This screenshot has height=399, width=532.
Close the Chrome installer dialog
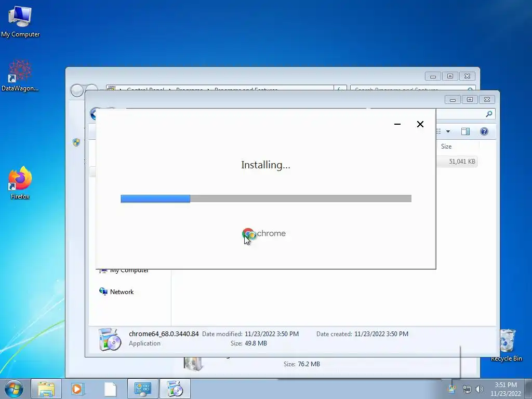(420, 124)
